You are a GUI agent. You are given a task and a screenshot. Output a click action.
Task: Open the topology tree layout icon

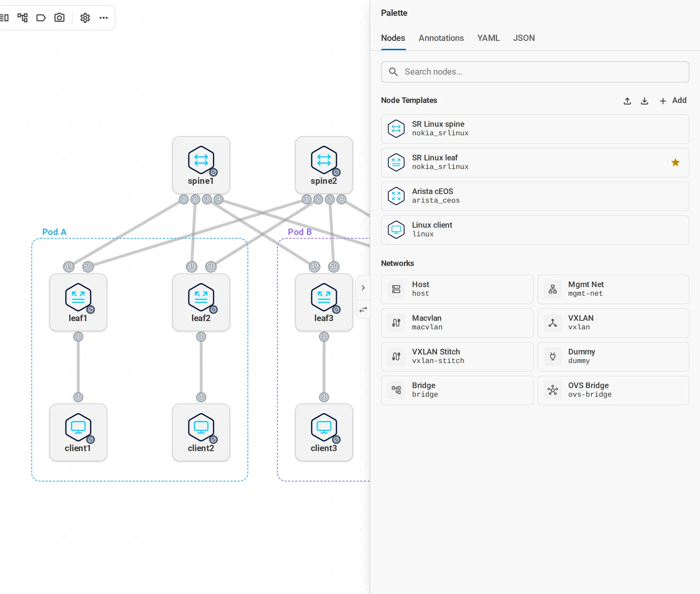pyautogui.click(x=23, y=17)
